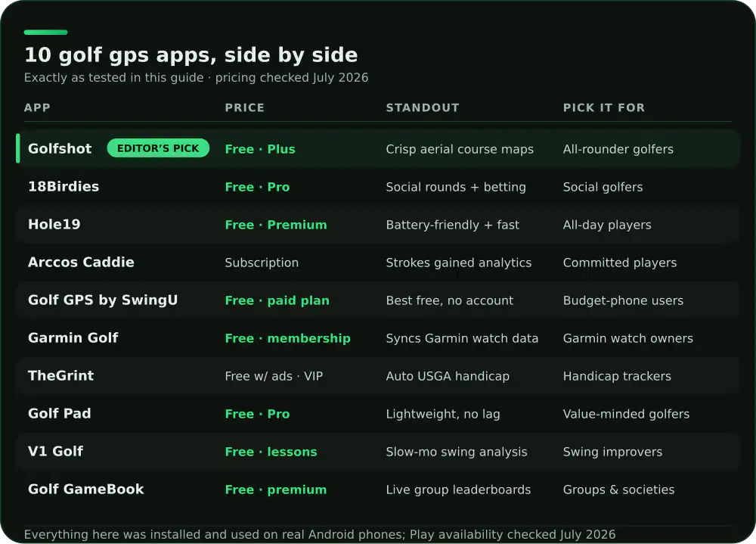The image size is (756, 544).
Task: Click 'Handicap trackers' cell
Action: pyautogui.click(x=617, y=376)
